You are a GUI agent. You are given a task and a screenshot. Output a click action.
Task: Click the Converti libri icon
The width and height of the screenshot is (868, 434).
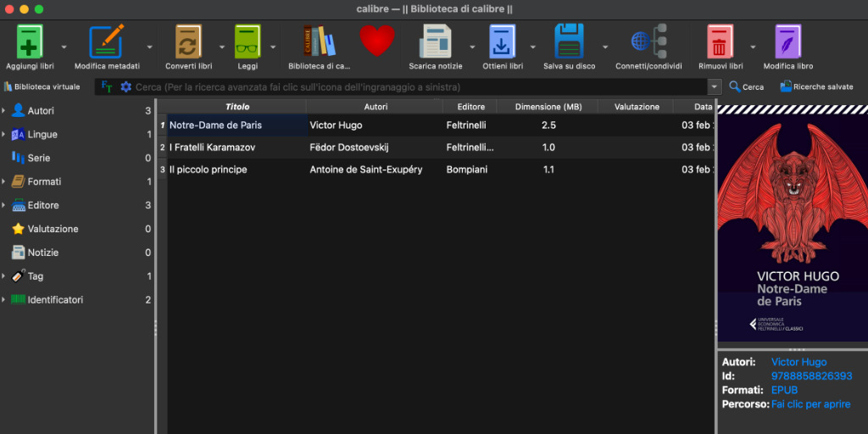tap(188, 42)
